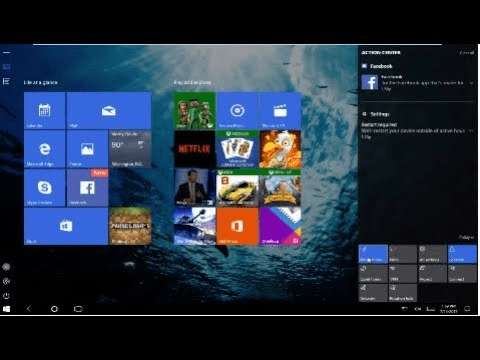Screen dimensions: 480x360
Task: Clear all notifications in Action Center
Action: (467, 53)
